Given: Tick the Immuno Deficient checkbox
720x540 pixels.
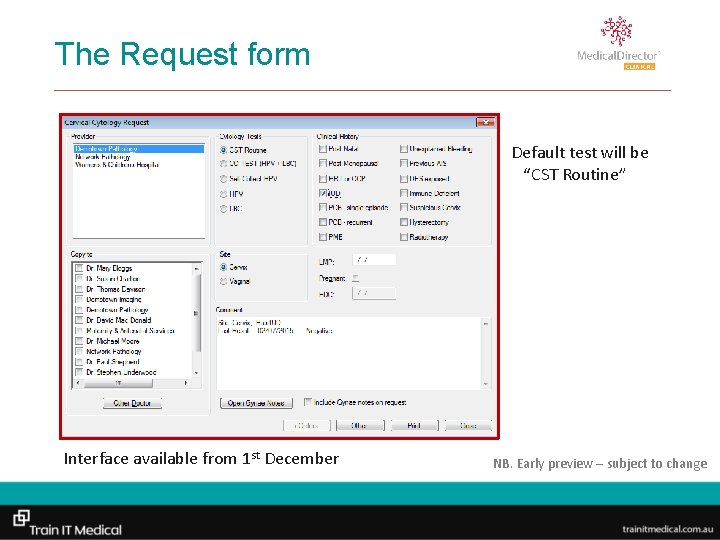Looking at the screenshot, I should [404, 193].
